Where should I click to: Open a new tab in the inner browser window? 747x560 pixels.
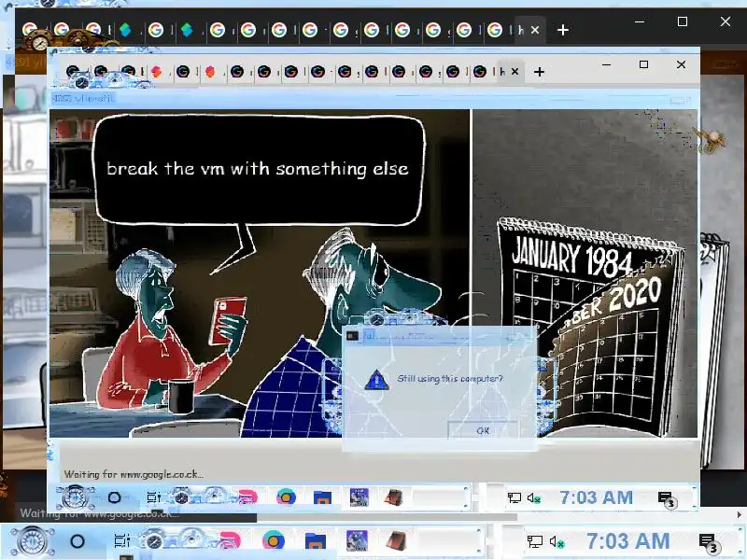click(x=540, y=72)
